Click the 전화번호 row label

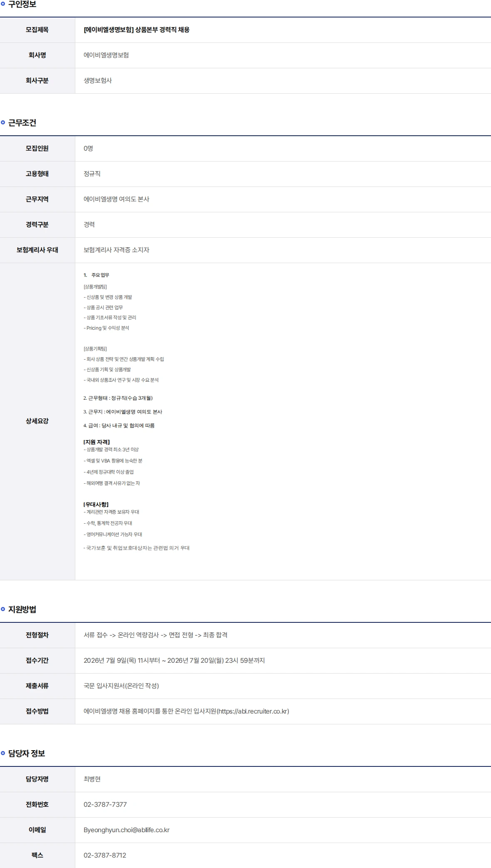click(37, 805)
